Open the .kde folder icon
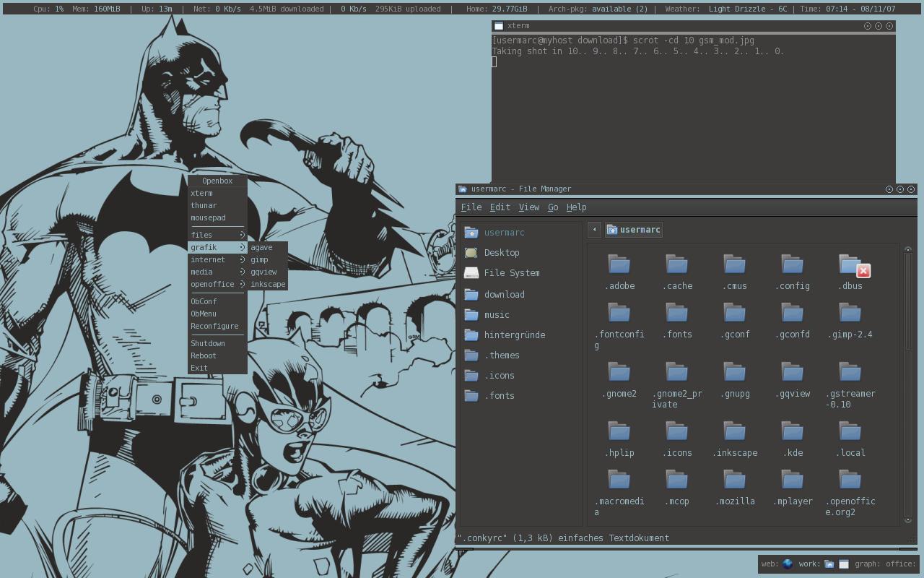 pos(793,431)
